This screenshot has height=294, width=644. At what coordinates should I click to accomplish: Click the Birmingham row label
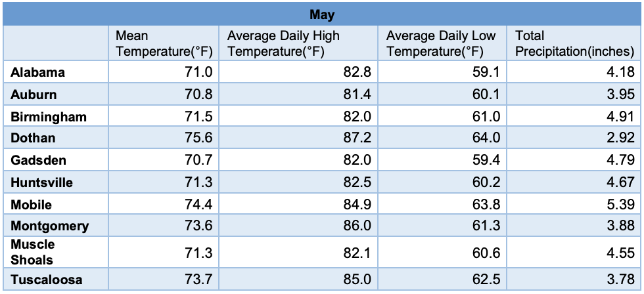(49, 117)
